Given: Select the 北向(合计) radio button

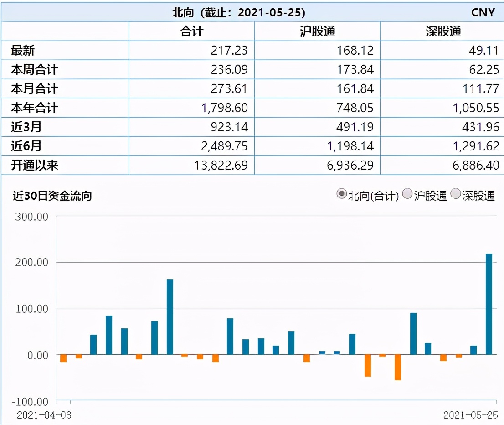Looking at the screenshot, I should pyautogui.click(x=341, y=194).
